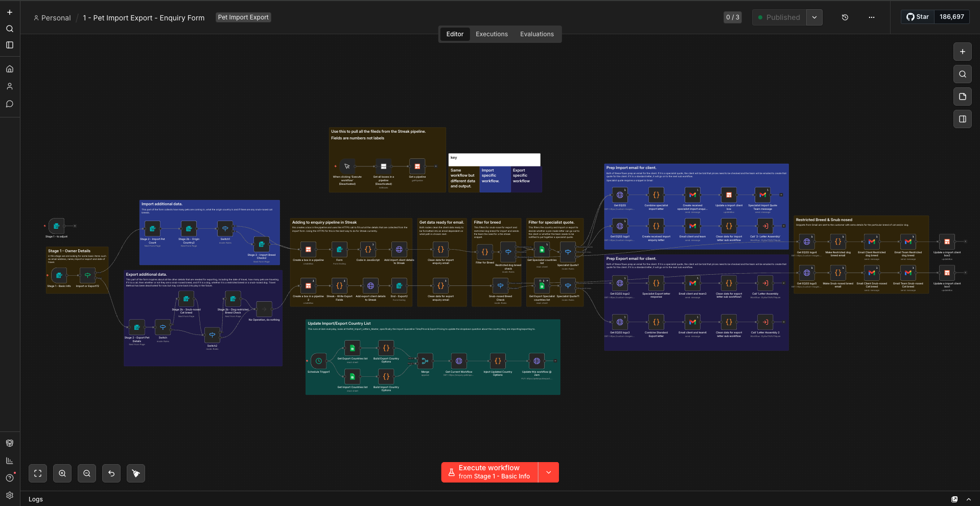Viewport: 980px width, 506px height.
Task: Click the Published status button
Action: click(779, 17)
